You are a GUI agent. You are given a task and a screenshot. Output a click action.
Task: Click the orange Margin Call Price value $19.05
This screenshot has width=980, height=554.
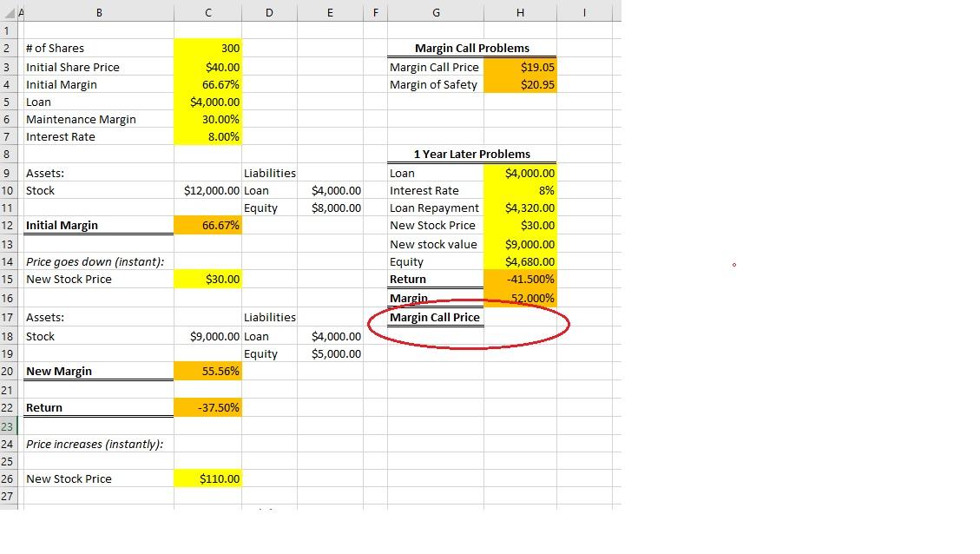(520, 66)
